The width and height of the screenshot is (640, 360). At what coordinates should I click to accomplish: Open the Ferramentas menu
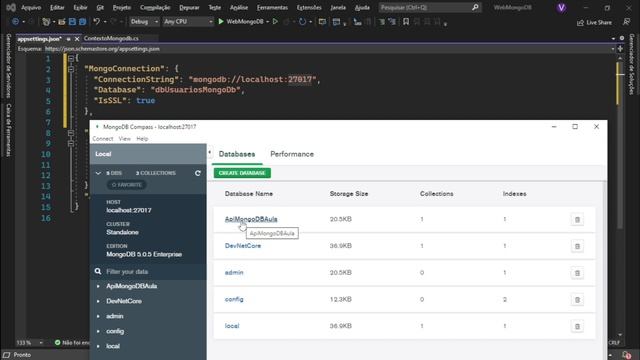tap(272, 7)
